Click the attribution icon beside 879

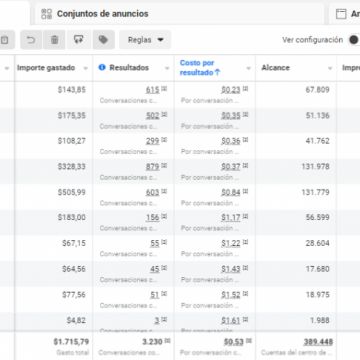(x=164, y=166)
